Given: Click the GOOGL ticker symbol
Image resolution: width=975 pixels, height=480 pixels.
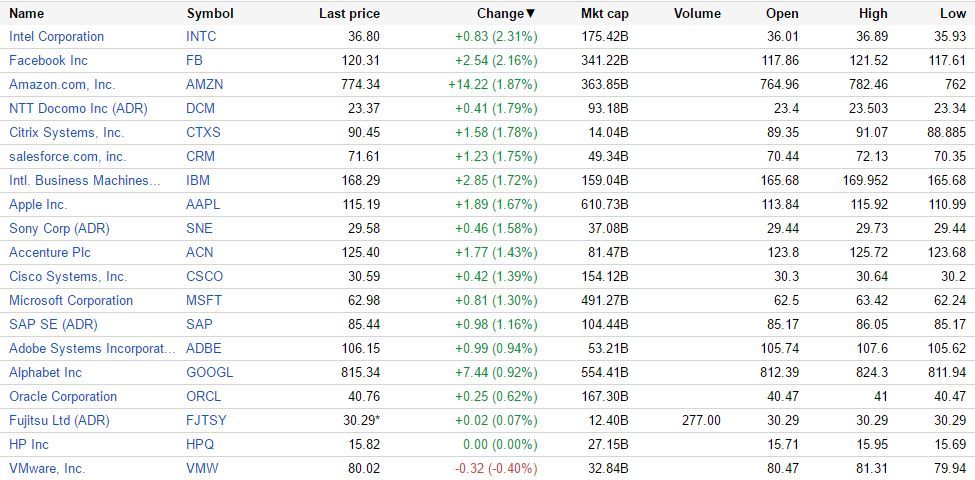Looking at the screenshot, I should [x=209, y=373].
